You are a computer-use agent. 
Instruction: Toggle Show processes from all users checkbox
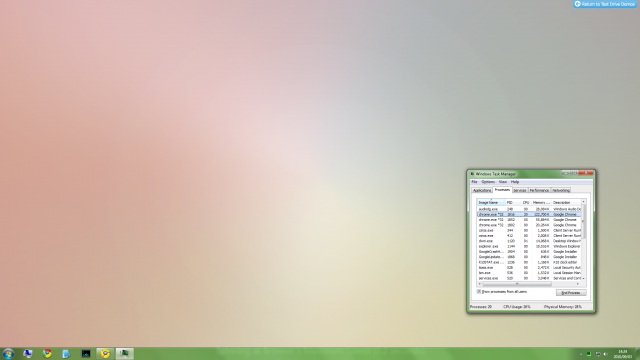pos(479,292)
